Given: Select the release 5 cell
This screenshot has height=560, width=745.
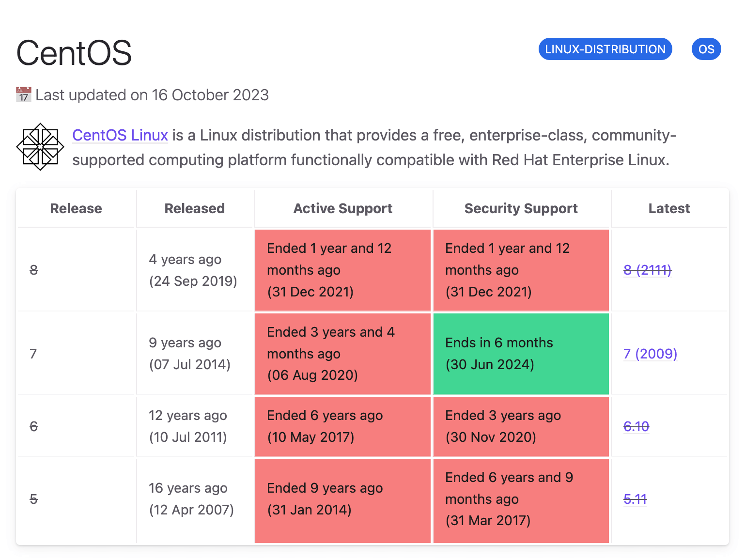Looking at the screenshot, I should [76, 500].
